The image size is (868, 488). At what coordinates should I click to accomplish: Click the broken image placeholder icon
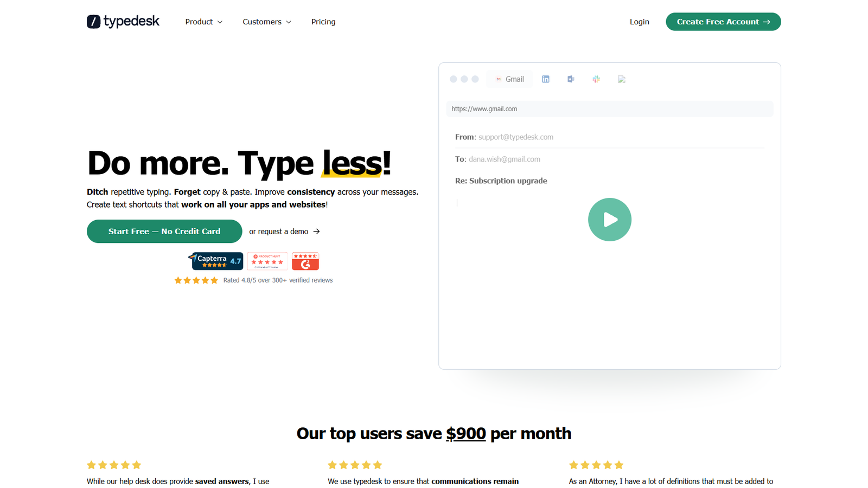622,79
